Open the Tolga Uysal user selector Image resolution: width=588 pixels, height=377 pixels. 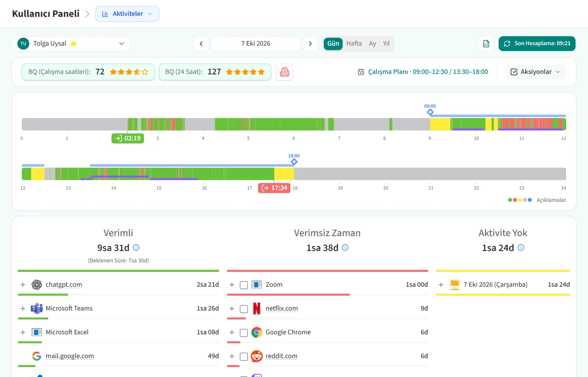pos(71,44)
